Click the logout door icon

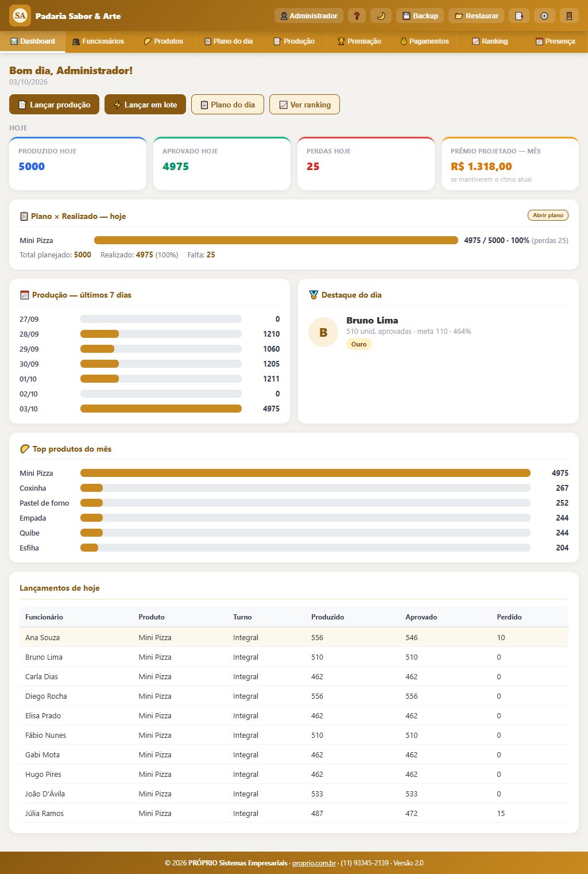pyautogui.click(x=569, y=16)
